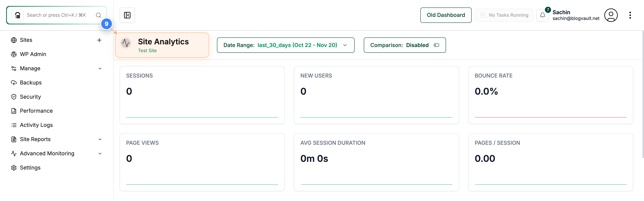Expand the Site Reports section
Image resolution: width=644 pixels, height=201 pixels.
(x=100, y=139)
